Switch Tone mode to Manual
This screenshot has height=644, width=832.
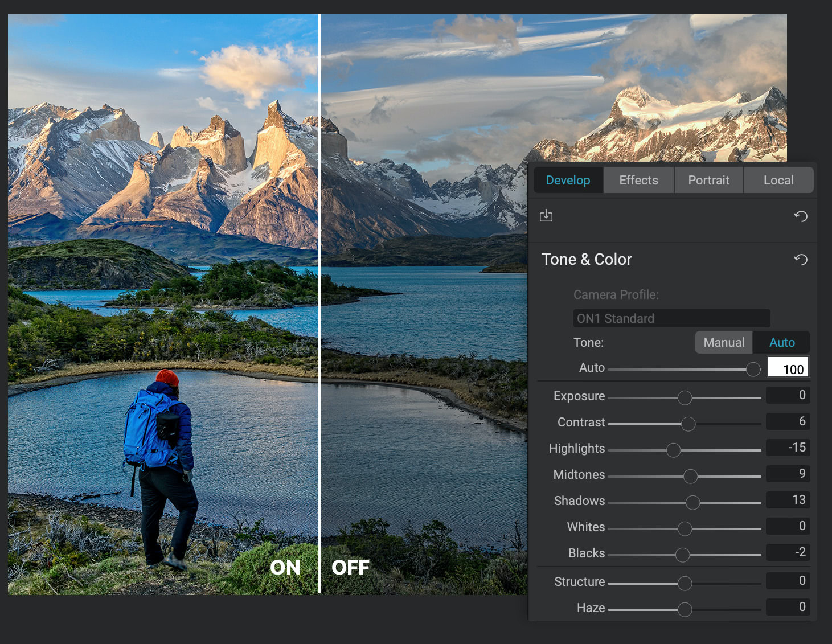tap(723, 342)
